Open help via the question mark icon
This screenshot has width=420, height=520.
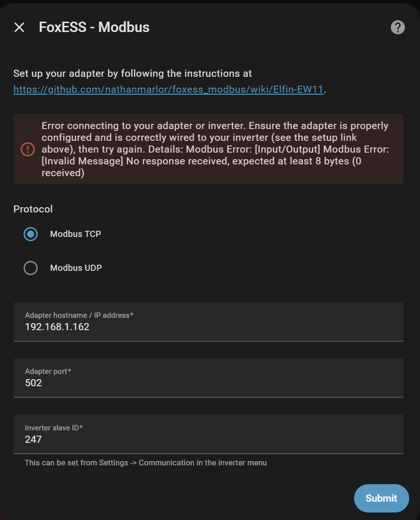tap(398, 27)
